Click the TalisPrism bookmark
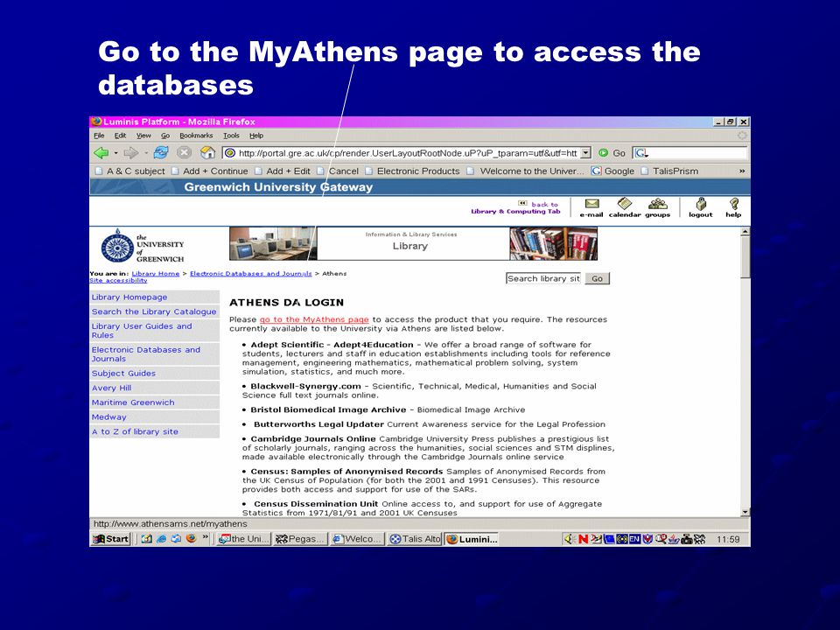This screenshot has width=840, height=630. [669, 171]
